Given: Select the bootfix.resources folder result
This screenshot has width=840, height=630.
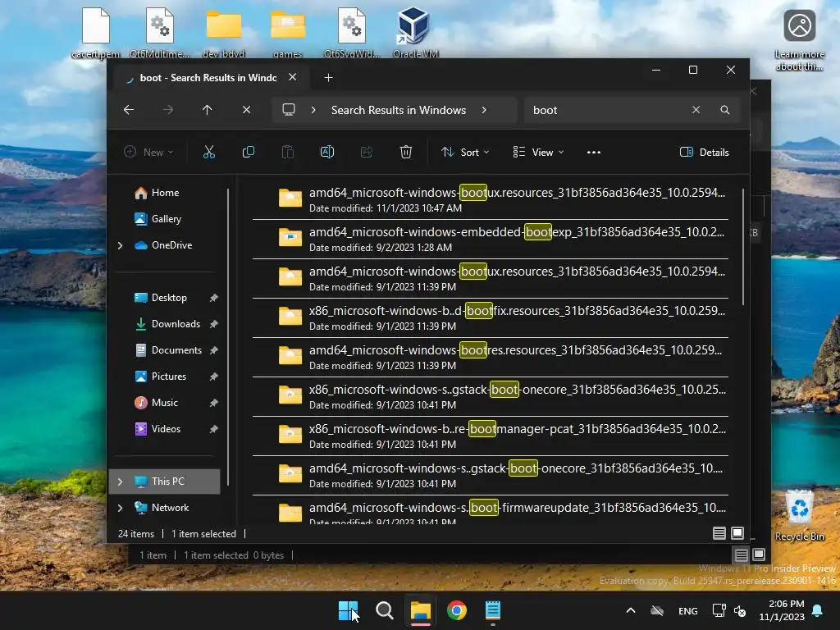Looking at the screenshot, I should pyautogui.click(x=491, y=317).
